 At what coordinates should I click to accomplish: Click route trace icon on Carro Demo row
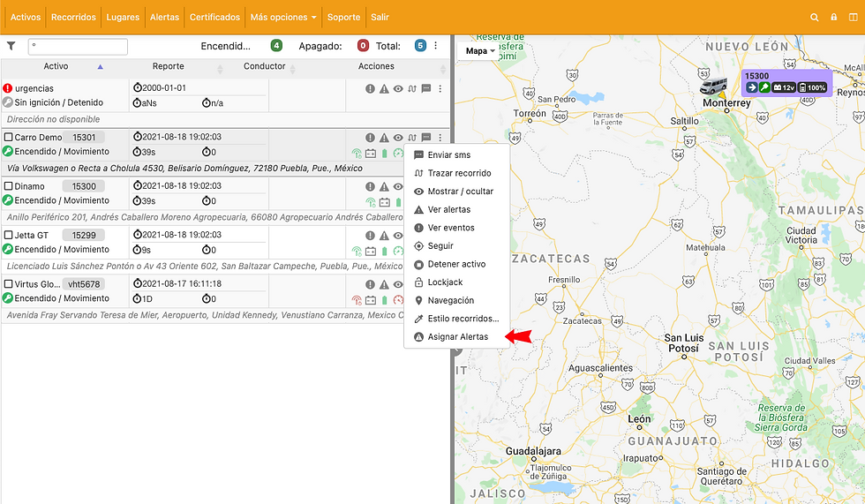tap(412, 138)
